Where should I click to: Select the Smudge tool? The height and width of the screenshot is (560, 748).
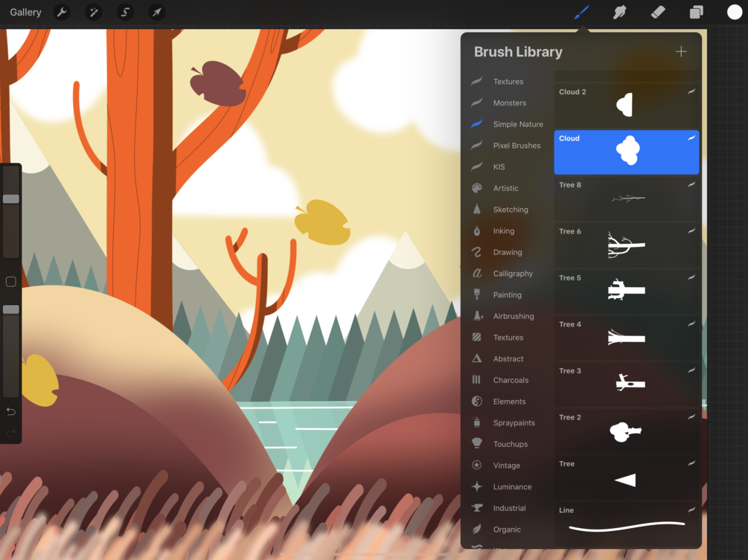[x=619, y=12]
